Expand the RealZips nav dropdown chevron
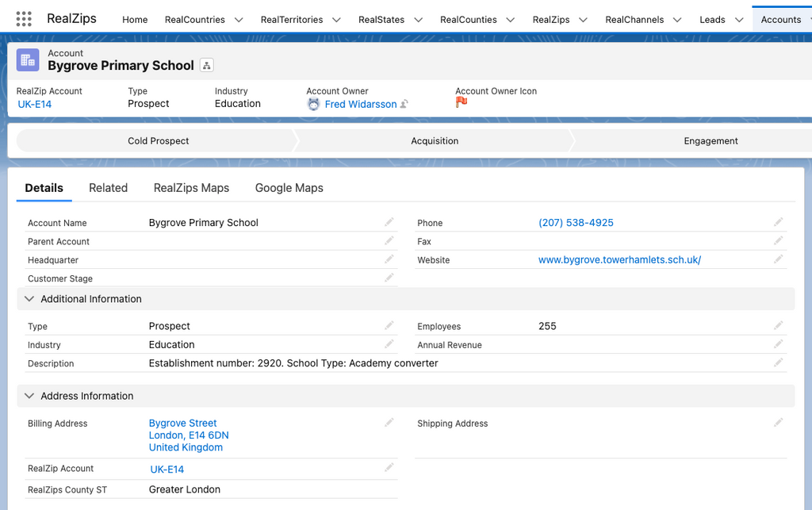This screenshot has height=510, width=812. pos(583,20)
